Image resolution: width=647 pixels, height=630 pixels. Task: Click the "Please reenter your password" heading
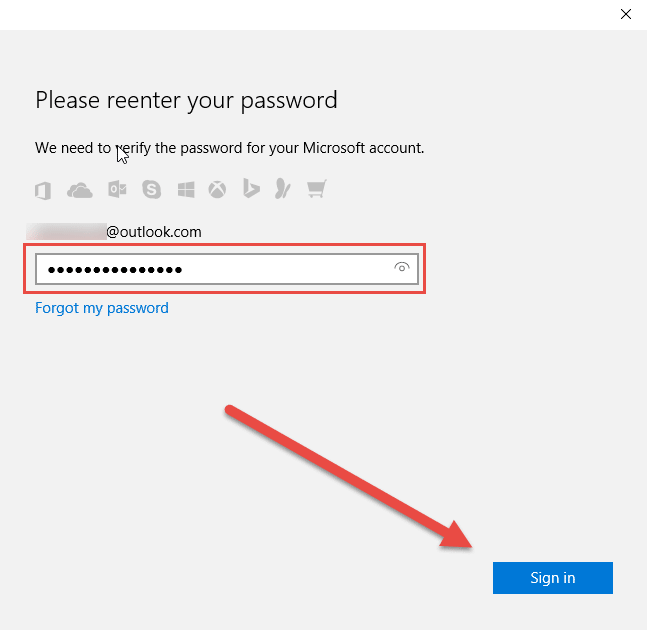(x=186, y=101)
